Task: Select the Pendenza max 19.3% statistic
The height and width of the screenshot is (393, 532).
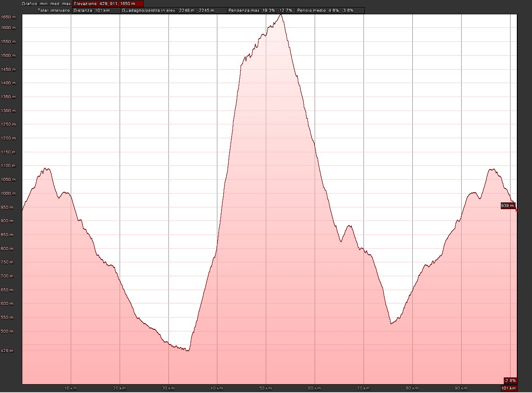Action: (260, 10)
